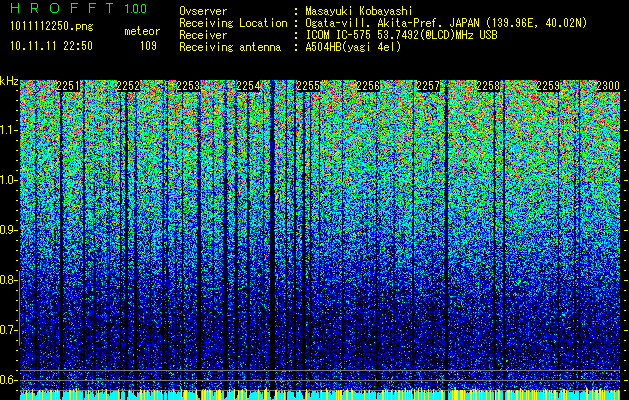Screen dimensions: 629x400
Task: Click the 'meteor' label
Action: [x=142, y=31]
